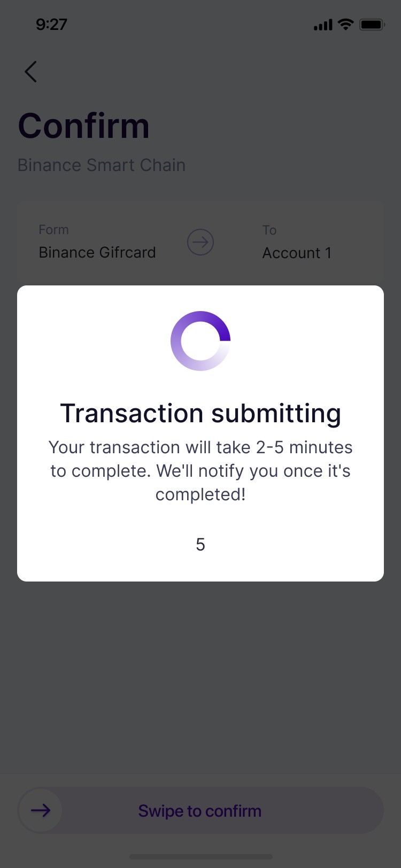
Task: Click the 9:27 clock in status bar
Action: pyautogui.click(x=51, y=25)
